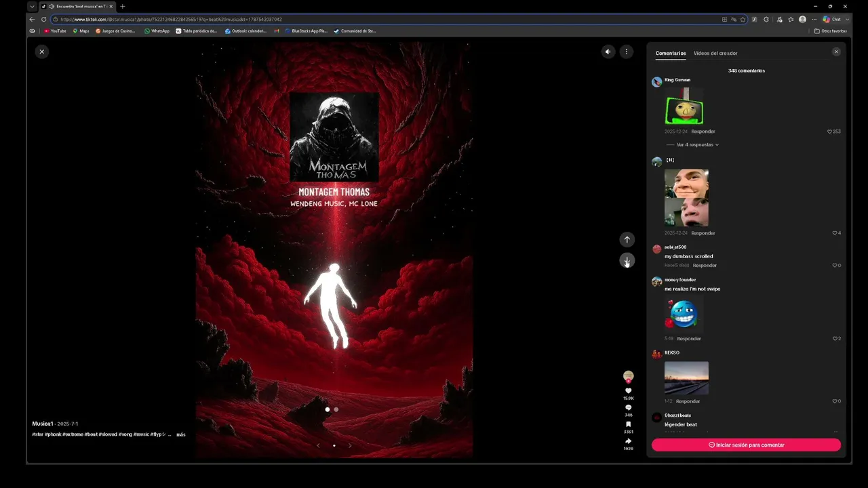Reload the TikTok page
868x488 pixels.
tap(44, 19)
